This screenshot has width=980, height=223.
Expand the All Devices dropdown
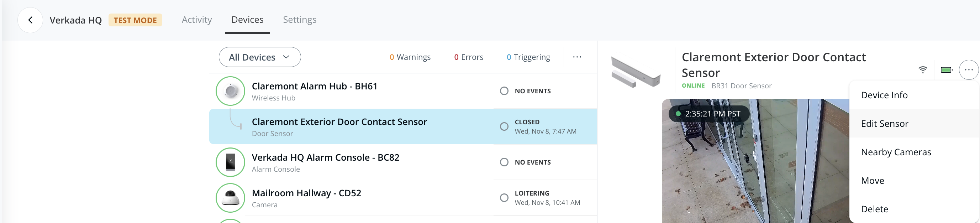pos(259,57)
